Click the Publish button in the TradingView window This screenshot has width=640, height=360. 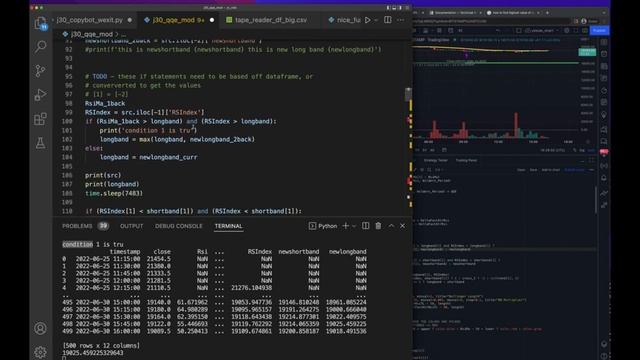click(x=599, y=30)
